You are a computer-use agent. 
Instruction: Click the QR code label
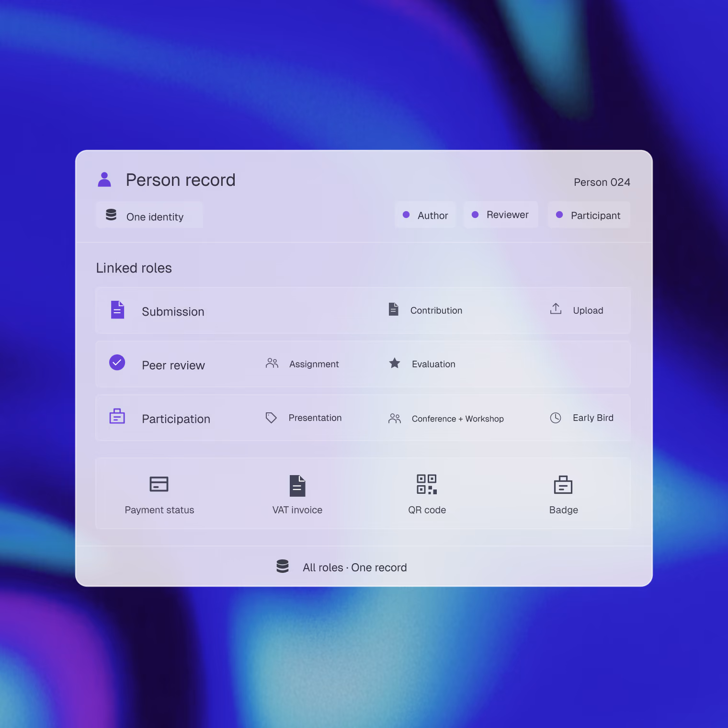click(427, 510)
